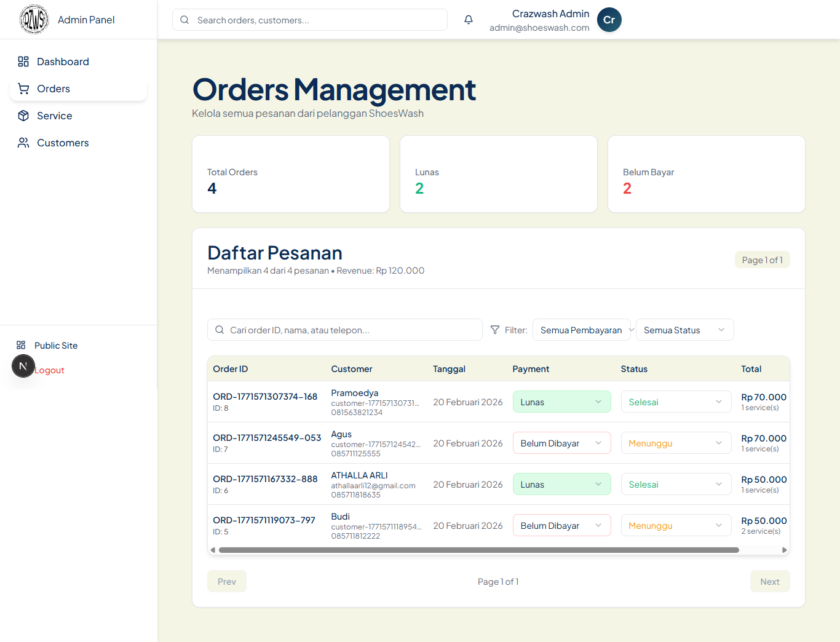Click the scrollbar left arrow in table

[x=213, y=550]
